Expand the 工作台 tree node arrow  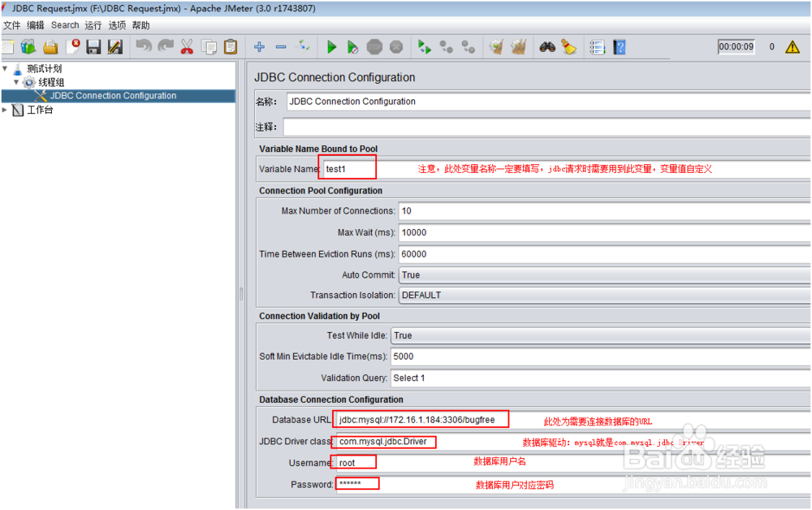coord(5,110)
